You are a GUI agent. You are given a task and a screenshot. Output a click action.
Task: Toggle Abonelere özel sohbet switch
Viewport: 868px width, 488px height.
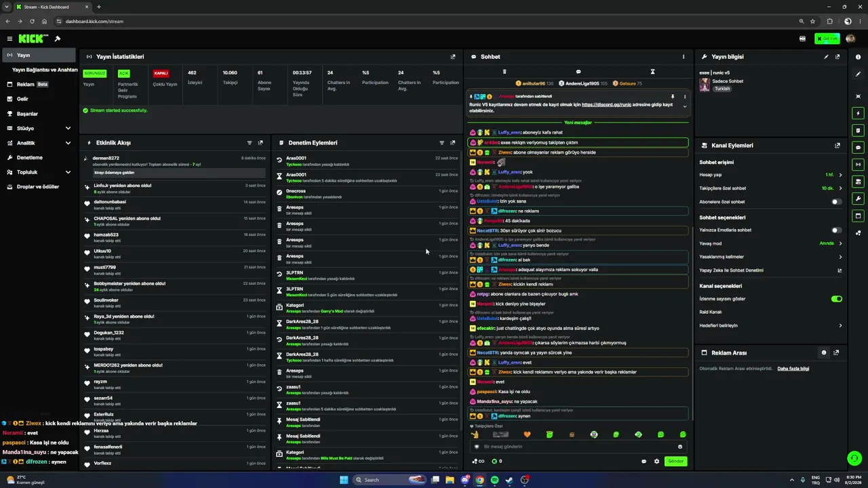click(x=837, y=202)
